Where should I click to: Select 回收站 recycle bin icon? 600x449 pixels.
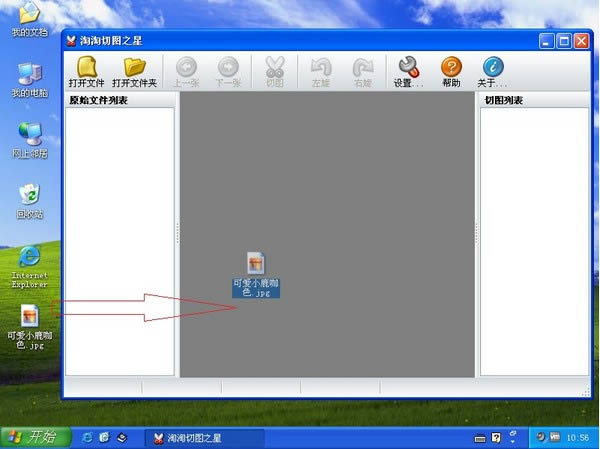click(30, 201)
